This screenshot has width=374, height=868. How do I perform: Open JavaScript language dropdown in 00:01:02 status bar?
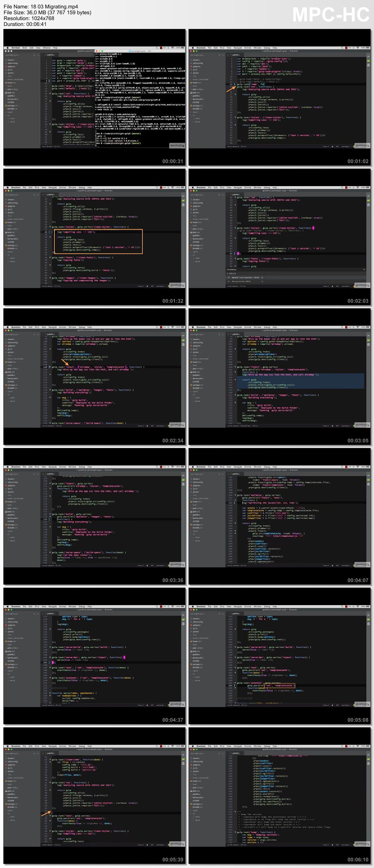345,146
